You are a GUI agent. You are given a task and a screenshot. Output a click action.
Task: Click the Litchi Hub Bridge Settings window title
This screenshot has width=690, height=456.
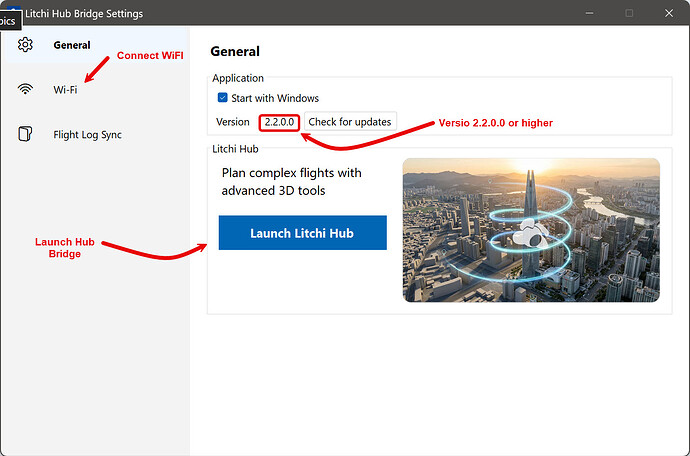(x=84, y=14)
